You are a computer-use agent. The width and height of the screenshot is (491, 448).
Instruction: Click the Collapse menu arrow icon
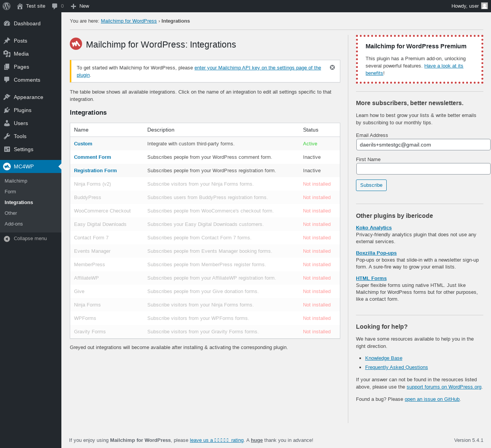click(7, 239)
